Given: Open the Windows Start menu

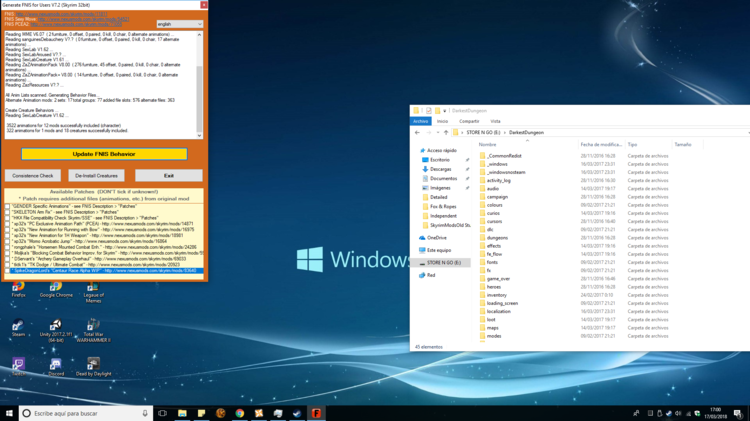Looking at the screenshot, I should 9,413.
